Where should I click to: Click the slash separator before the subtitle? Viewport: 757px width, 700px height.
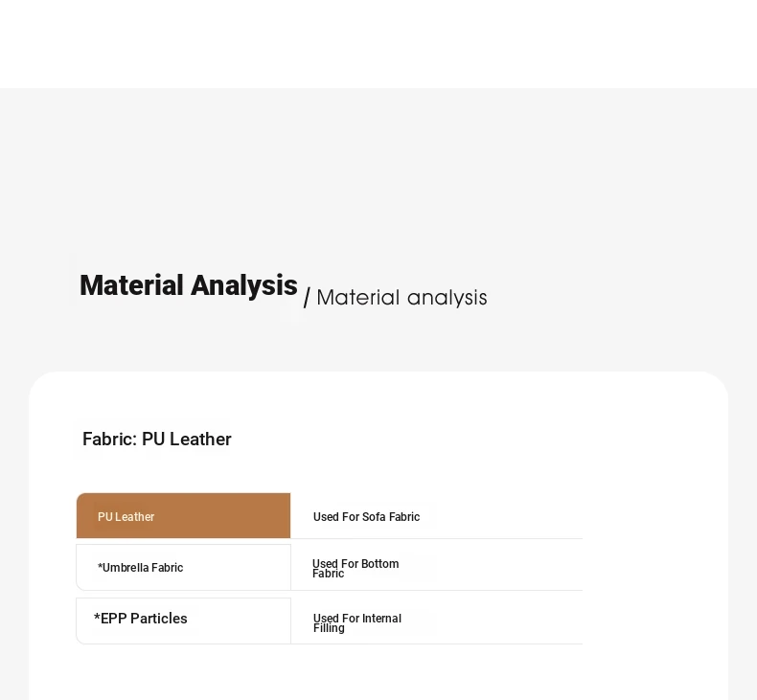tap(307, 298)
